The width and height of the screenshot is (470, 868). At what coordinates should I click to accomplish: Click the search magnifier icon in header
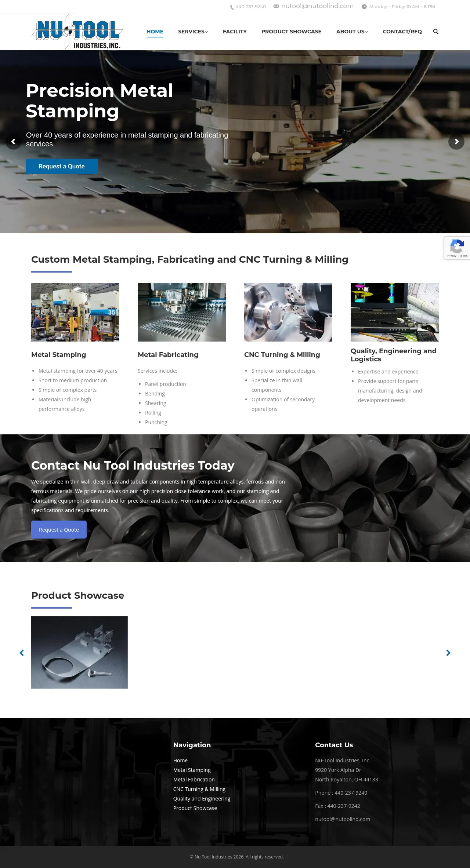point(435,32)
